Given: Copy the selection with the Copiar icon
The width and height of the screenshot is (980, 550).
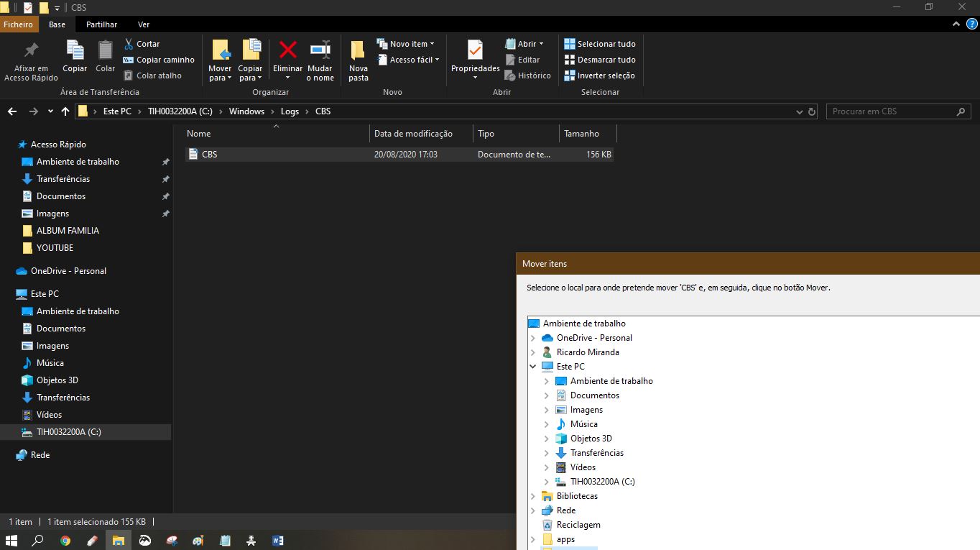Looking at the screenshot, I should pyautogui.click(x=75, y=56).
